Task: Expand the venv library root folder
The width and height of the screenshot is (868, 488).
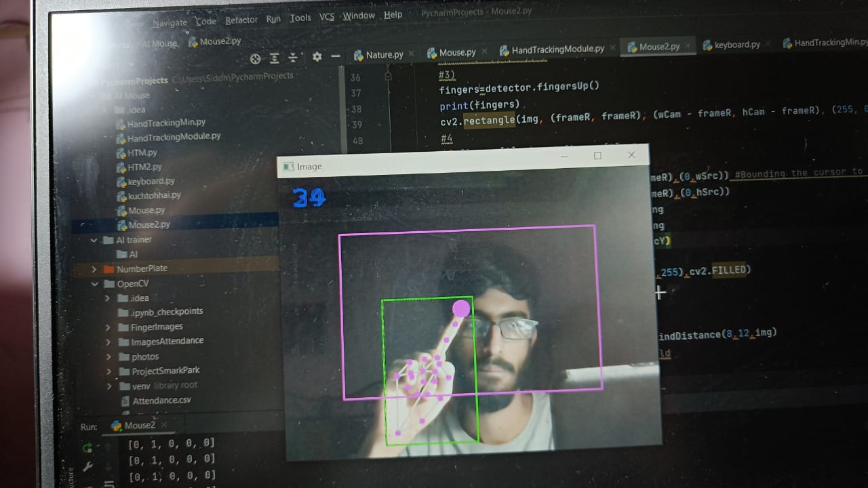Action: click(x=108, y=385)
